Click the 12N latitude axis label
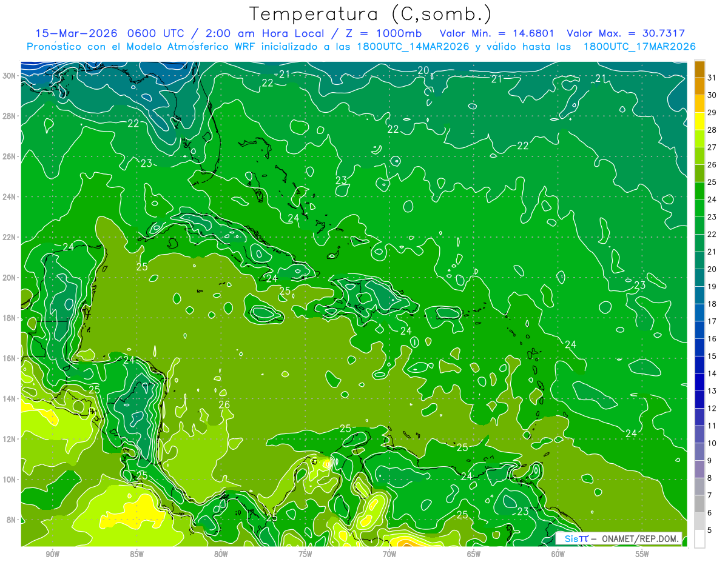Viewport: 728px width, 562px height. [x=9, y=439]
